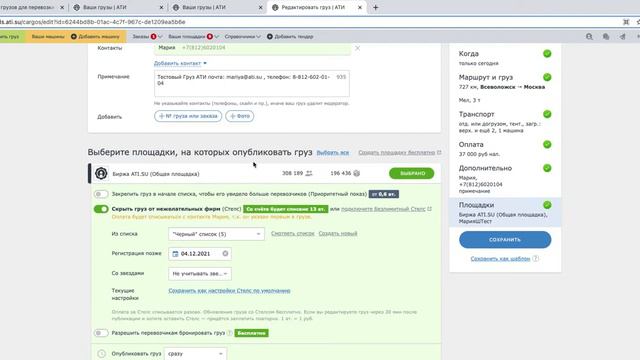Click the icon next to 196 436
Image resolution: width=640 pixels, height=360 pixels.
click(x=356, y=173)
